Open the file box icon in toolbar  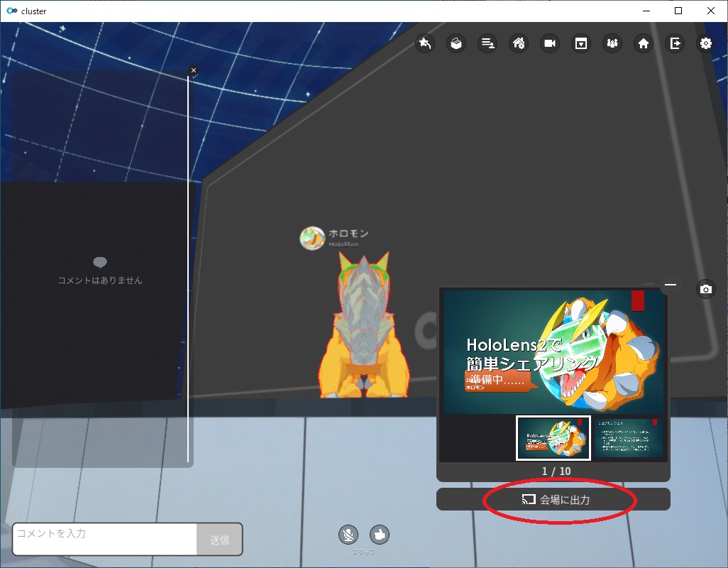[456, 43]
